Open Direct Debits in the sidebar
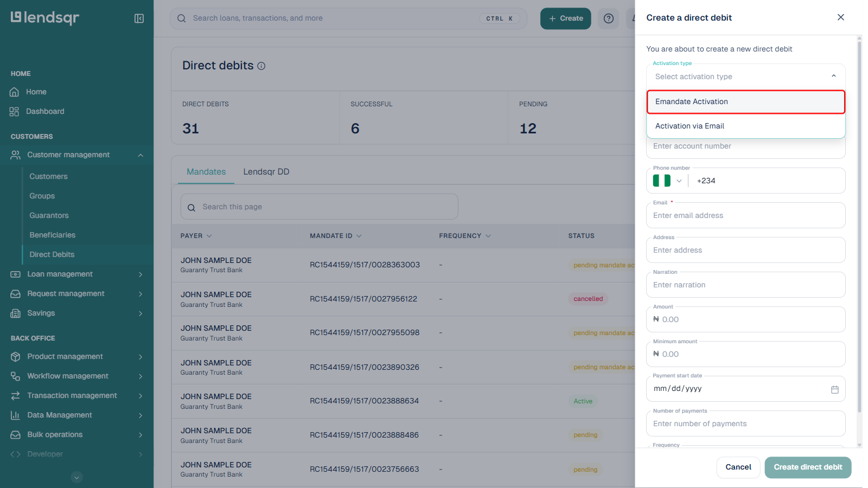The image size is (868, 488). click(52, 255)
